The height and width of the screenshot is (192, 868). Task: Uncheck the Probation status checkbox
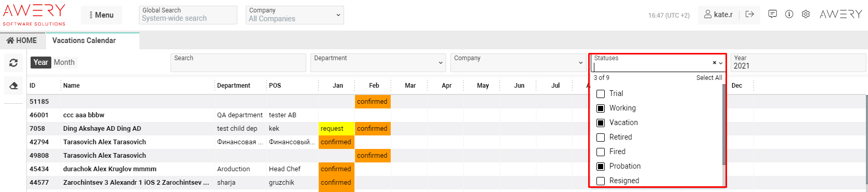click(x=601, y=167)
